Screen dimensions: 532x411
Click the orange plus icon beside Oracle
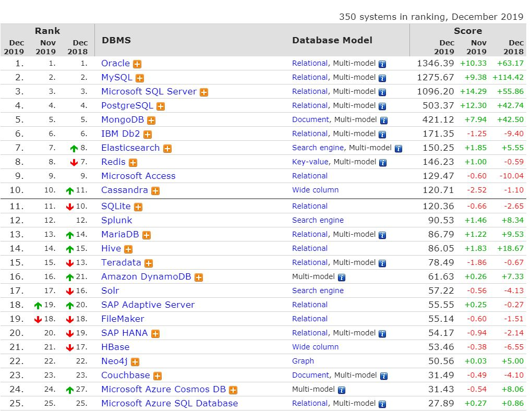tap(137, 64)
